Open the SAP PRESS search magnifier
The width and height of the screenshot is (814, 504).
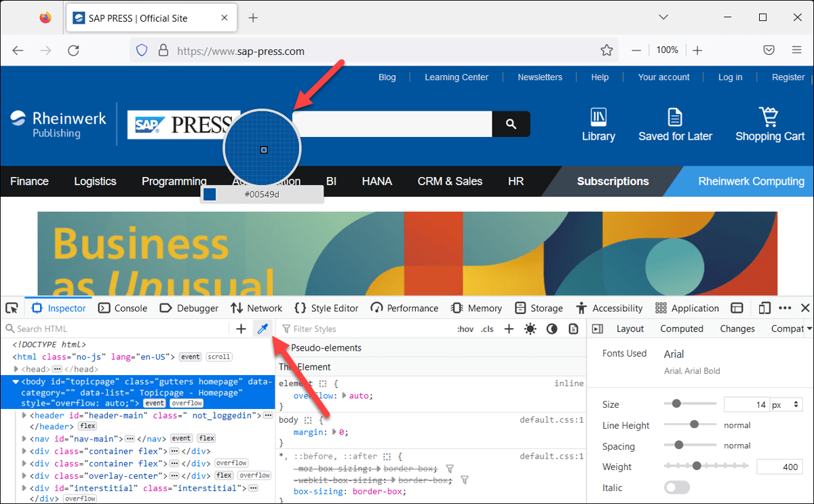[511, 123]
